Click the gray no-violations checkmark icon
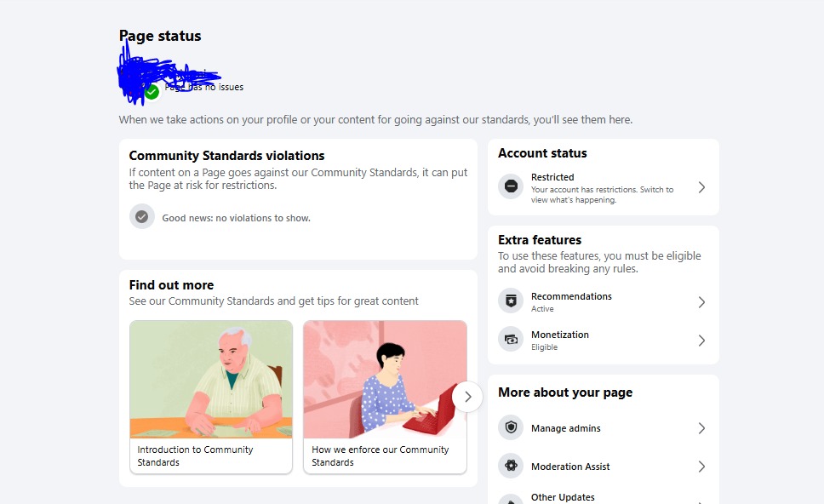Screen dimensions: 824x504 tap(142, 216)
